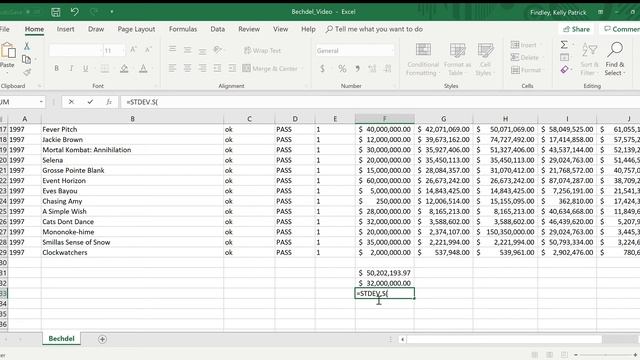This screenshot has height=360, width=640.
Task: Open the Review tab
Action: pos(249,29)
